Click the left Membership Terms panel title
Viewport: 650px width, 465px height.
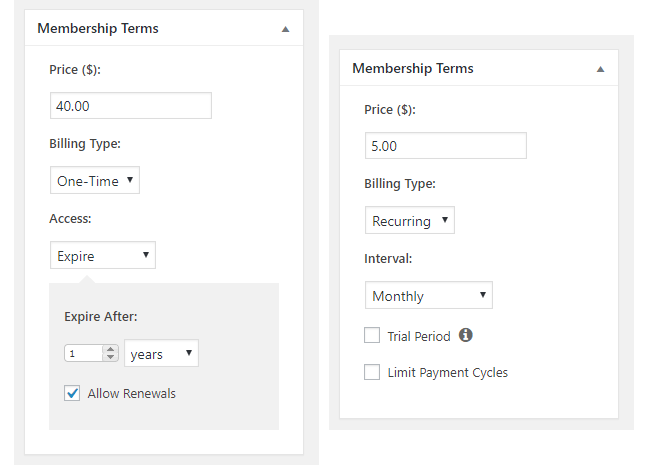click(x=98, y=28)
